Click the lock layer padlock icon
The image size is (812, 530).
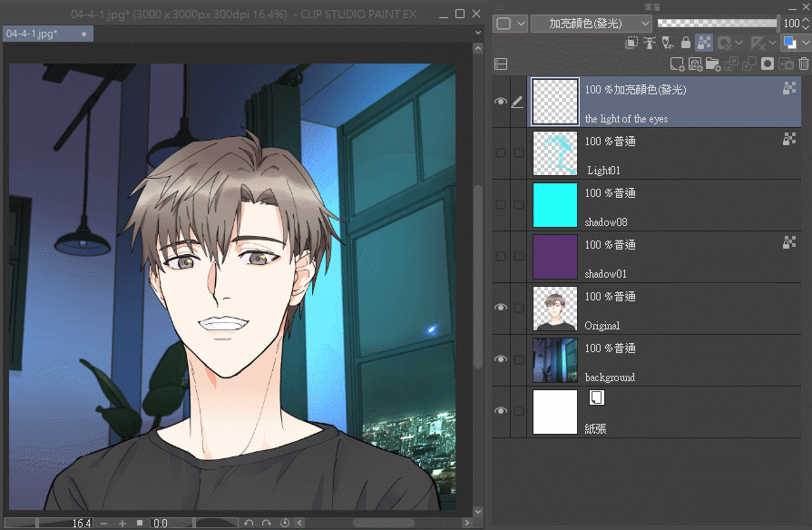point(686,43)
